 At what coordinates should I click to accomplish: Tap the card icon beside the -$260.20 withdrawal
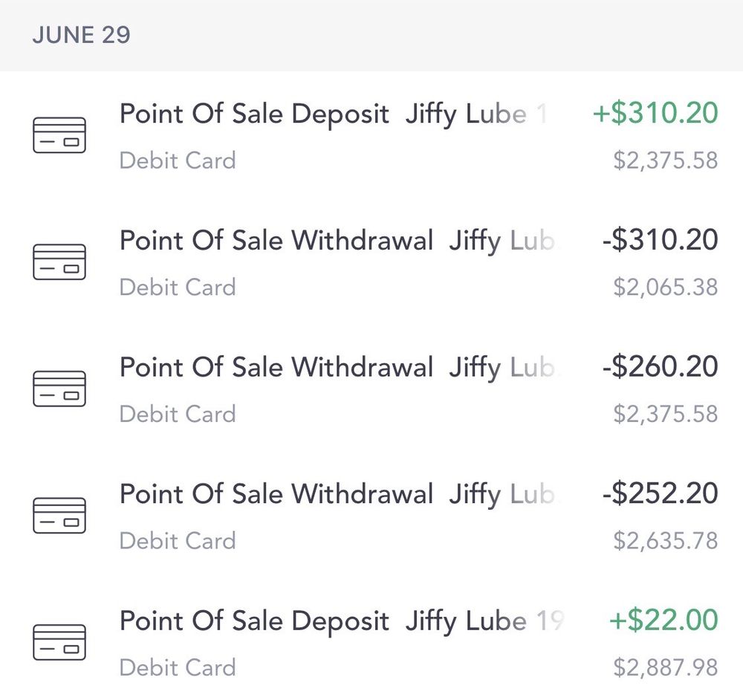click(x=59, y=389)
